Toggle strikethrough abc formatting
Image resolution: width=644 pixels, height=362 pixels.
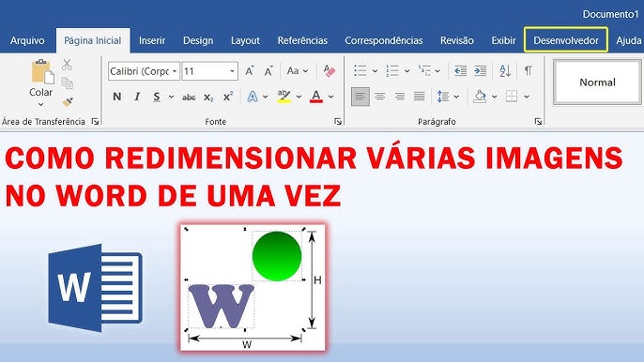click(189, 98)
